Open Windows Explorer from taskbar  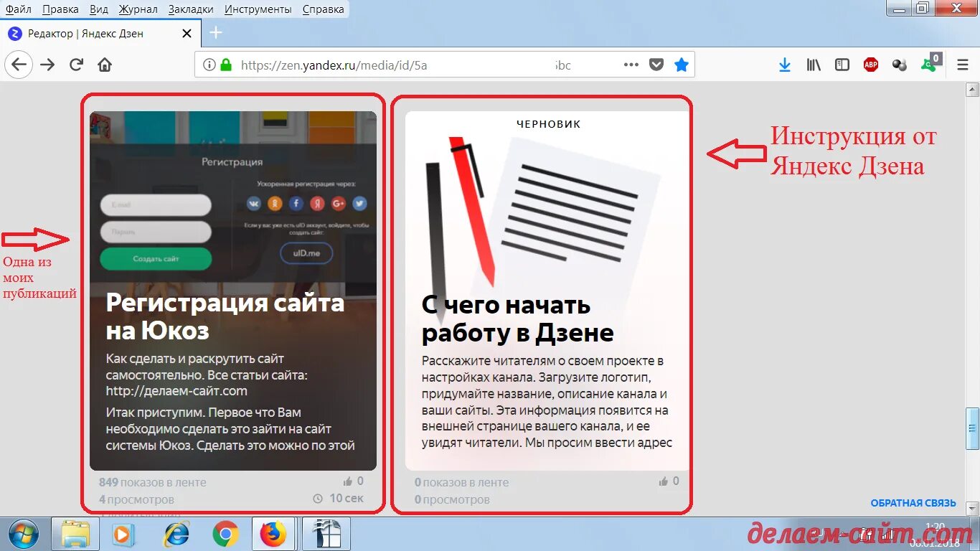pos(75,534)
